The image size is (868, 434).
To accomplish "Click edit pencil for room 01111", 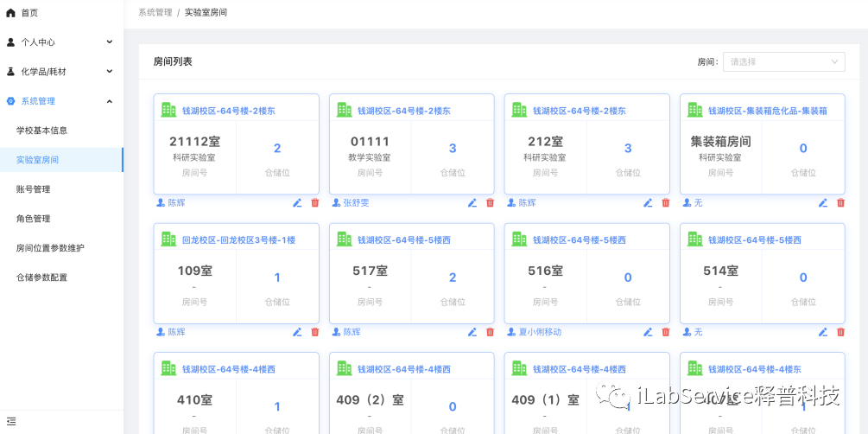I will (x=472, y=203).
